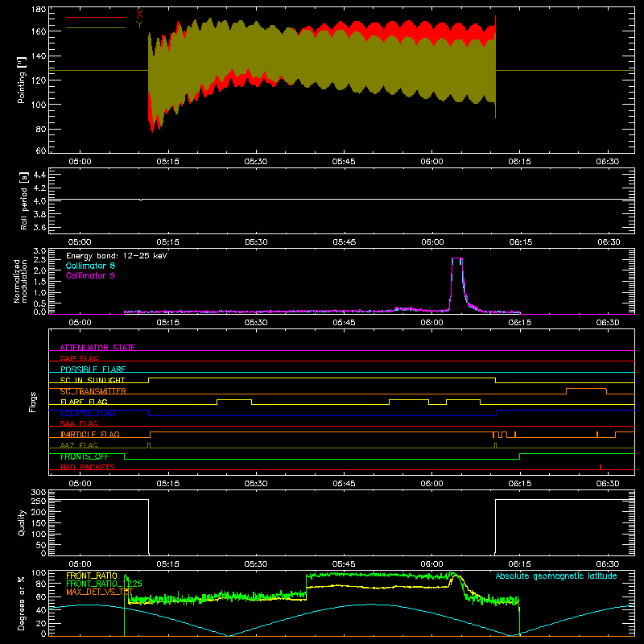Click the 'SAA_FLAG' label

pos(79,423)
